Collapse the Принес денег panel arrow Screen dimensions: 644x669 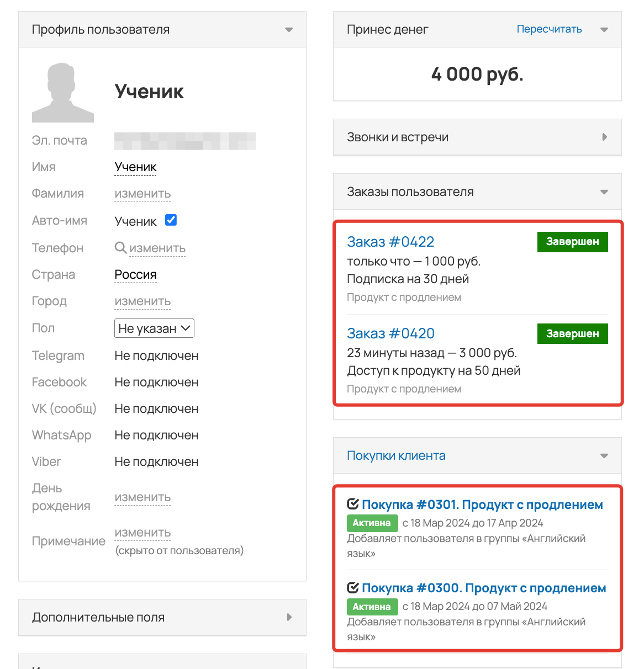(604, 30)
